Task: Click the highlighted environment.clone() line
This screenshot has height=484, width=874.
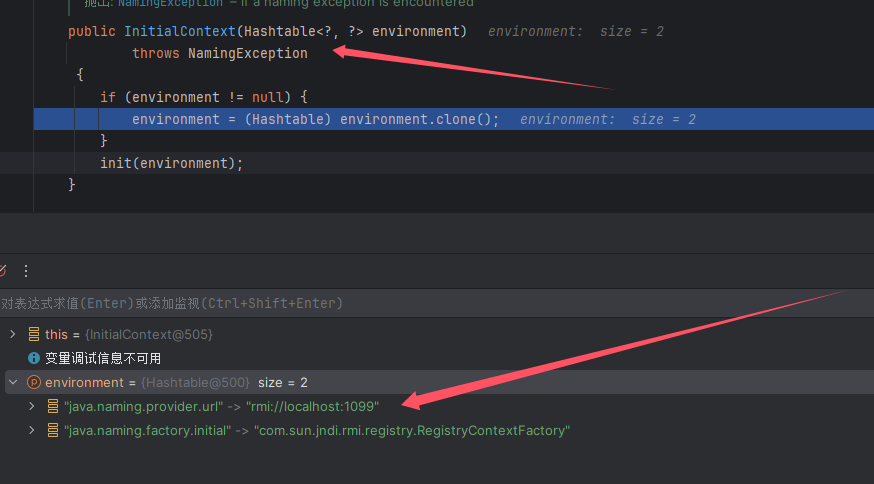Action: pyautogui.click(x=454, y=119)
